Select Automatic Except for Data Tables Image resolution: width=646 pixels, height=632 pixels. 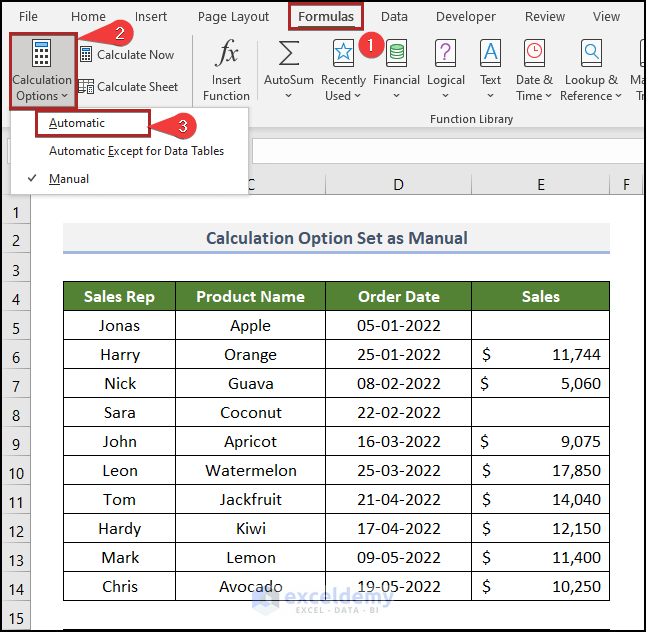(x=136, y=151)
